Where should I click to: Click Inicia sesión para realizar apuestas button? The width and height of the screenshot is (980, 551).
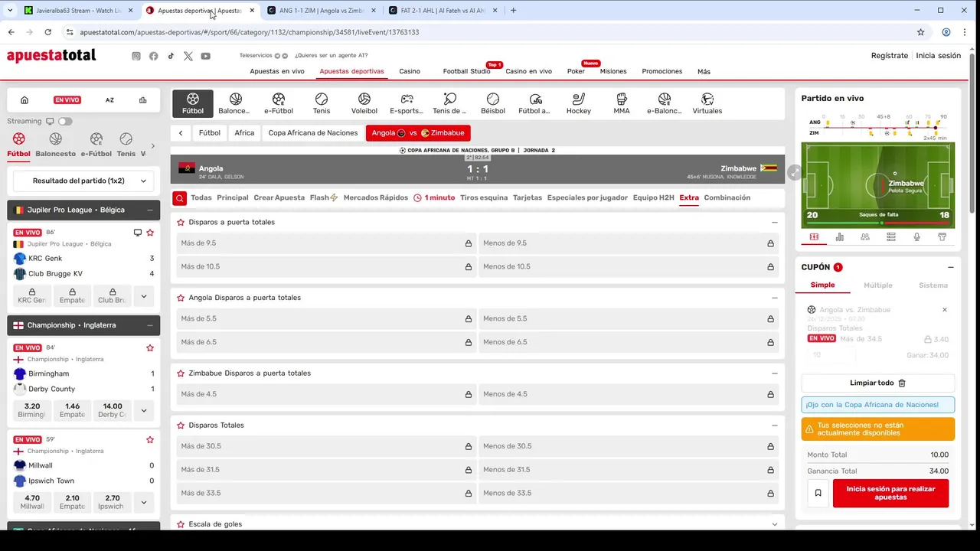pos(890,494)
